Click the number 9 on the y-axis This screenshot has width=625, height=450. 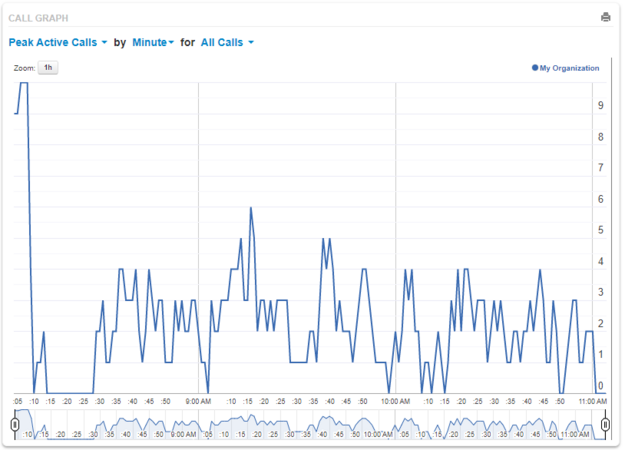600,105
